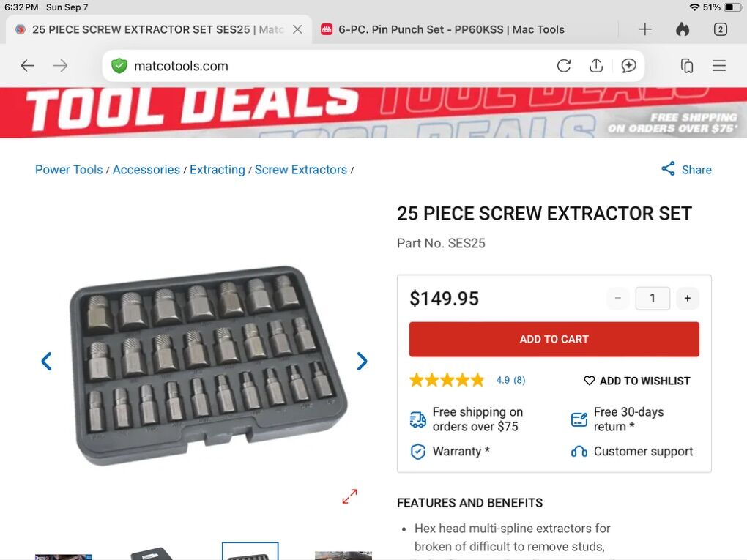The height and width of the screenshot is (560, 747).
Task: Switch to the Pin Punch Set tab
Action: [450, 29]
